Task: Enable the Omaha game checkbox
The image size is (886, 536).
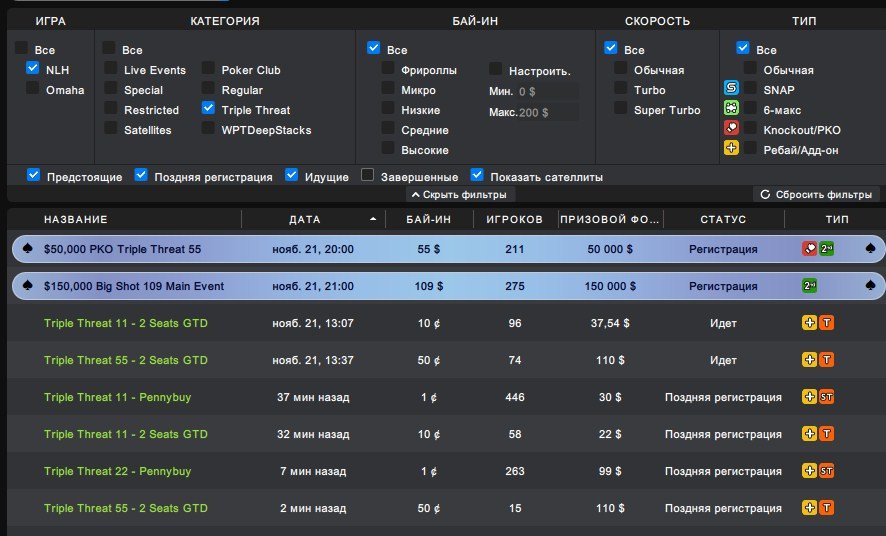Action: pos(33,89)
